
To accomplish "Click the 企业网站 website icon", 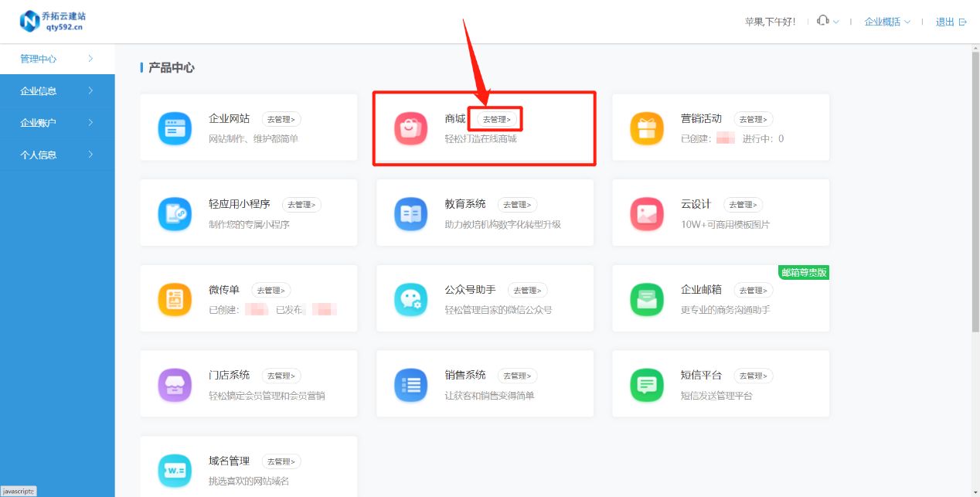I will 175,128.
